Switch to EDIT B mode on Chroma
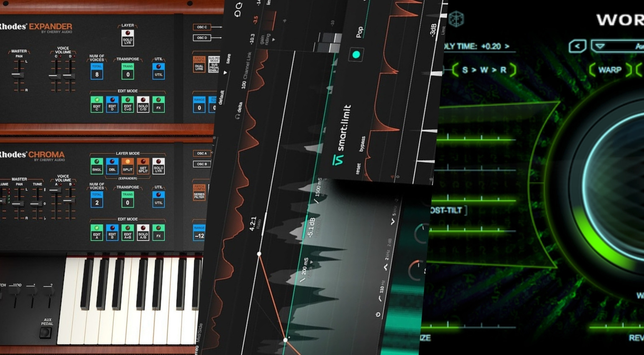This screenshot has height=355, width=644. point(112,232)
